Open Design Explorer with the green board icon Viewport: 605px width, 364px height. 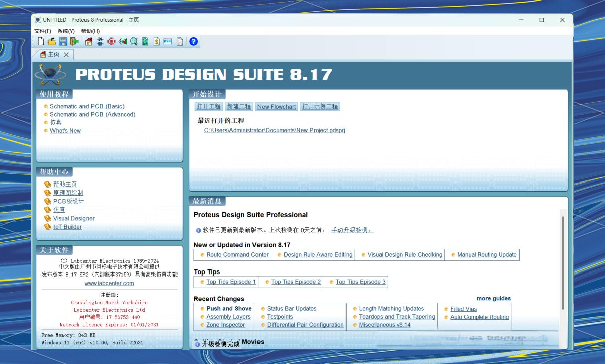click(145, 41)
